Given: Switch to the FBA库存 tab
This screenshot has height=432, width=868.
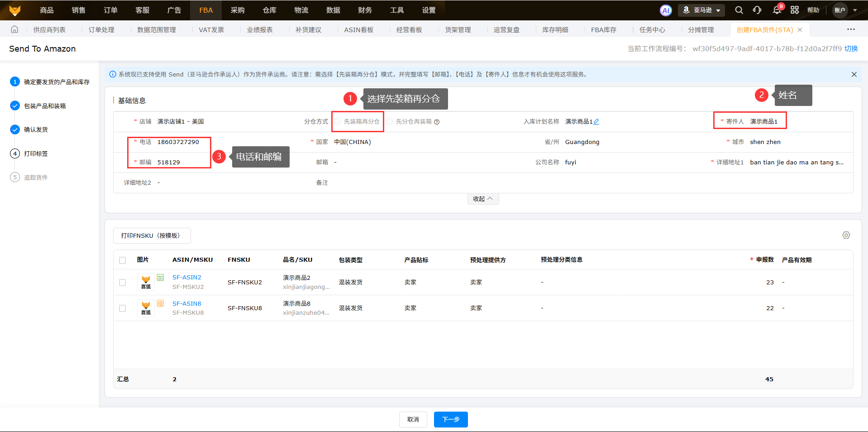Looking at the screenshot, I should pyautogui.click(x=603, y=30).
